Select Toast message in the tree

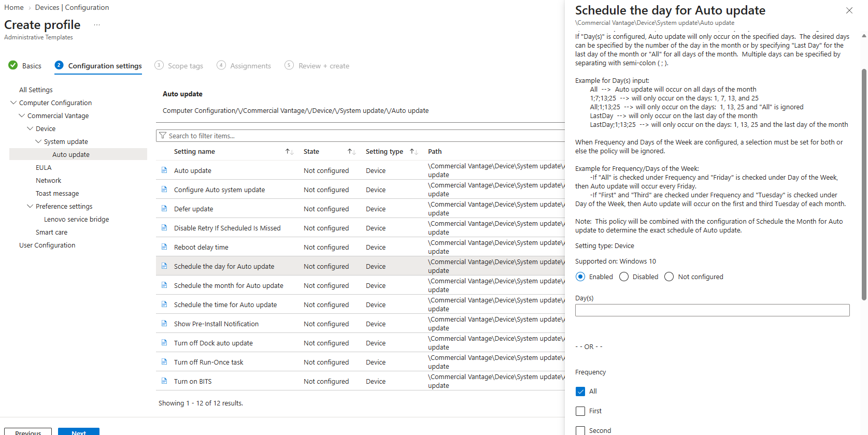(x=57, y=194)
